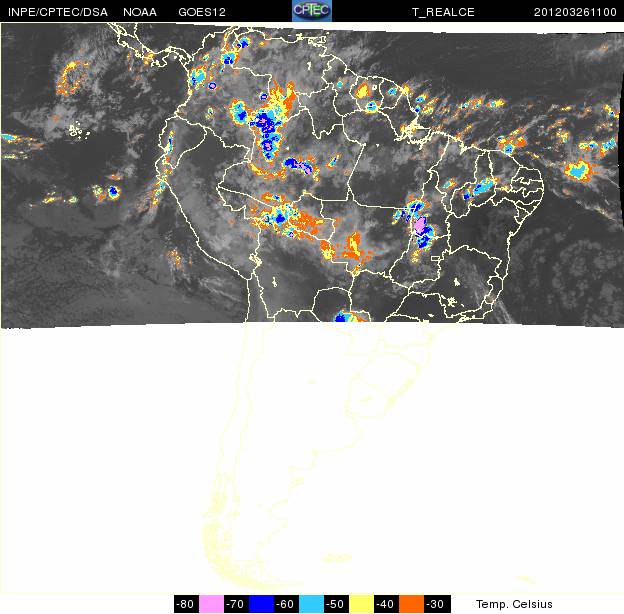
Task: Click the -60 legend value
Action: pos(285,604)
